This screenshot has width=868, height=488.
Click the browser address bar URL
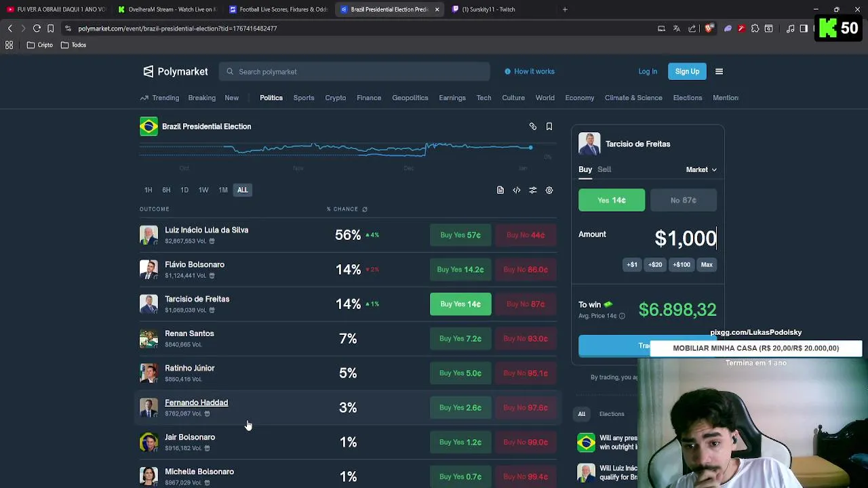coord(177,28)
